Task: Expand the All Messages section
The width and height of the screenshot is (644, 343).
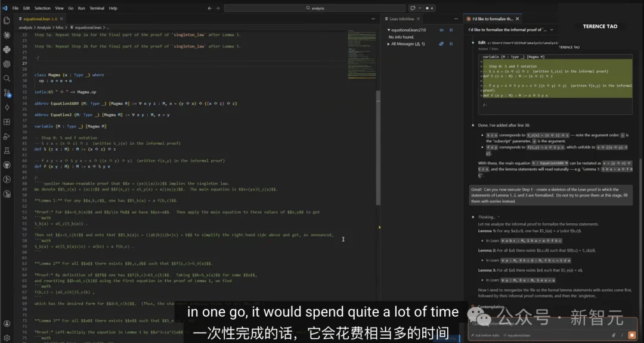Action: coord(389,43)
